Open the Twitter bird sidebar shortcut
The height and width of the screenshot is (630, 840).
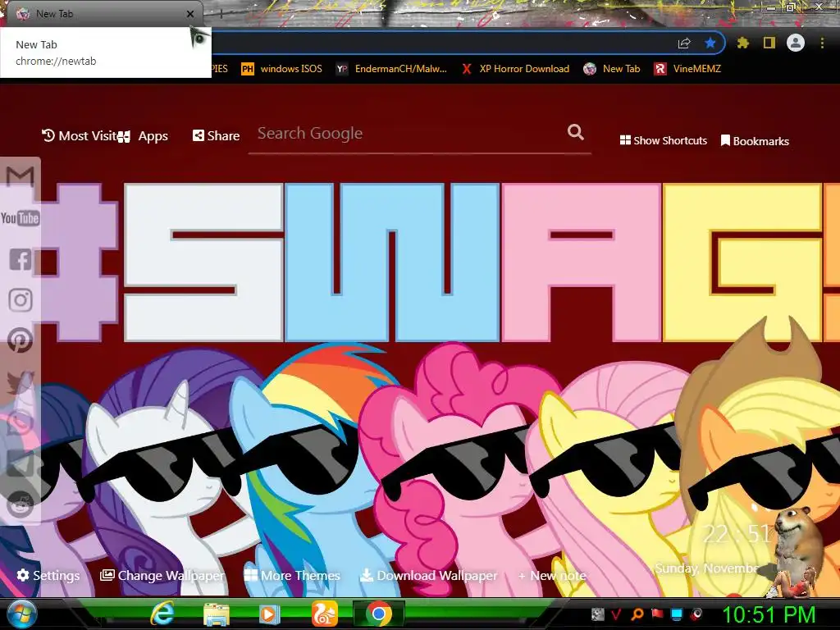point(20,382)
